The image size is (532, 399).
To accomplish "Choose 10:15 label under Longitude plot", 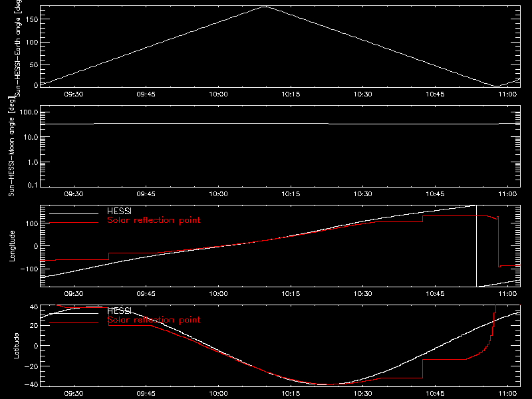I will pyautogui.click(x=291, y=294).
